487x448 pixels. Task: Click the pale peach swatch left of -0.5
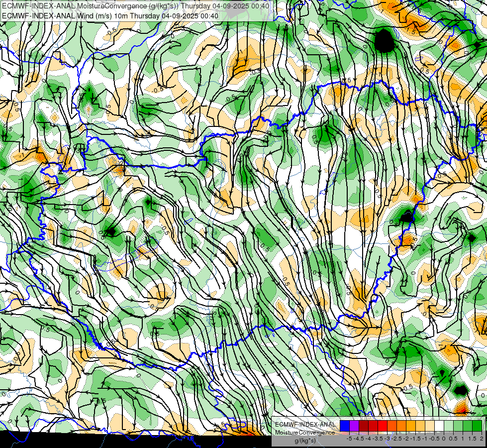(430, 426)
